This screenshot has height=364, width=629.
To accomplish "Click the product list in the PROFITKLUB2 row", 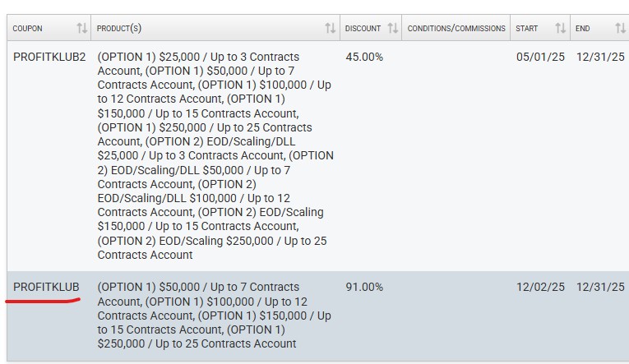I will point(215,156).
